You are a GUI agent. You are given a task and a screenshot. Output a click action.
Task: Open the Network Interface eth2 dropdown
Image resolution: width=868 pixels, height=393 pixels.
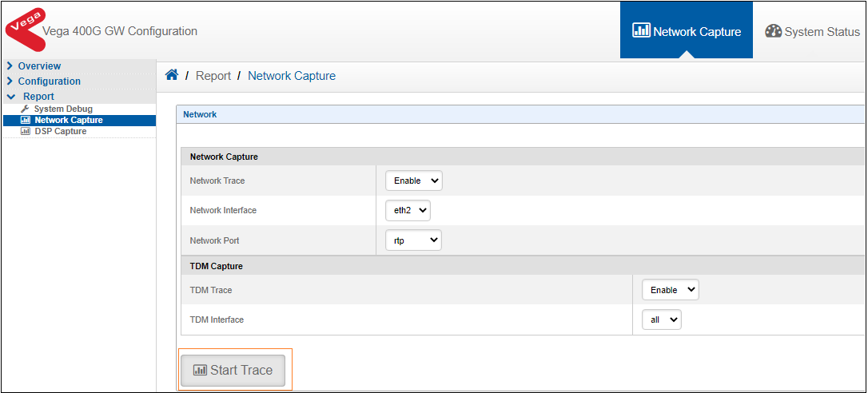coord(408,210)
